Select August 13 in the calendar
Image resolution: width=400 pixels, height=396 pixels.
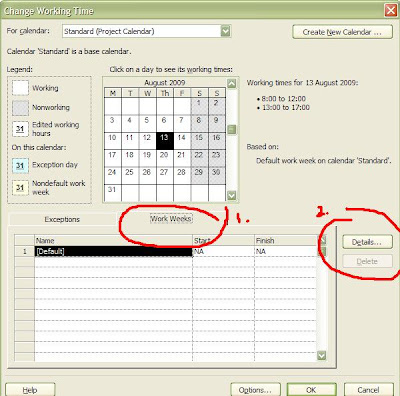[165, 141]
